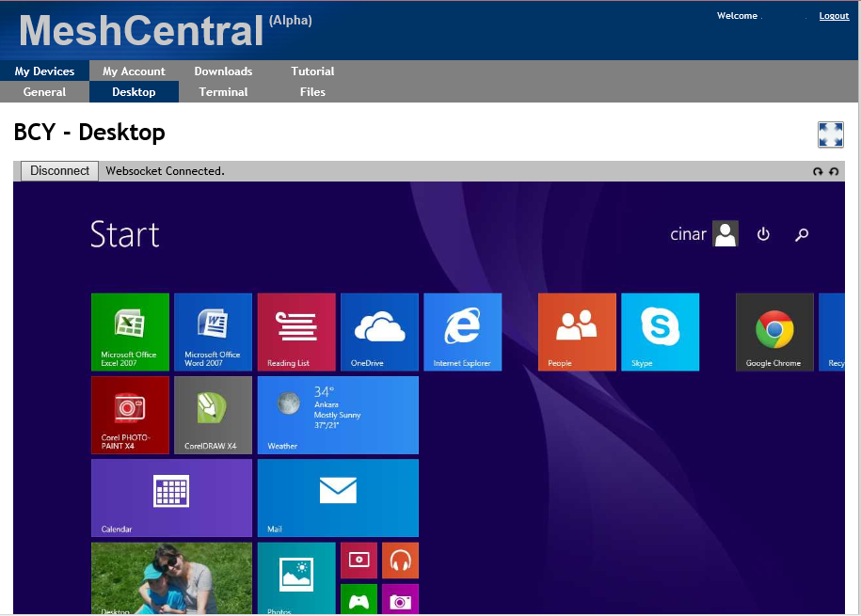Viewport: 861px width, 616px height.
Task: Click the BCY - Desktop heading
Action: [89, 133]
